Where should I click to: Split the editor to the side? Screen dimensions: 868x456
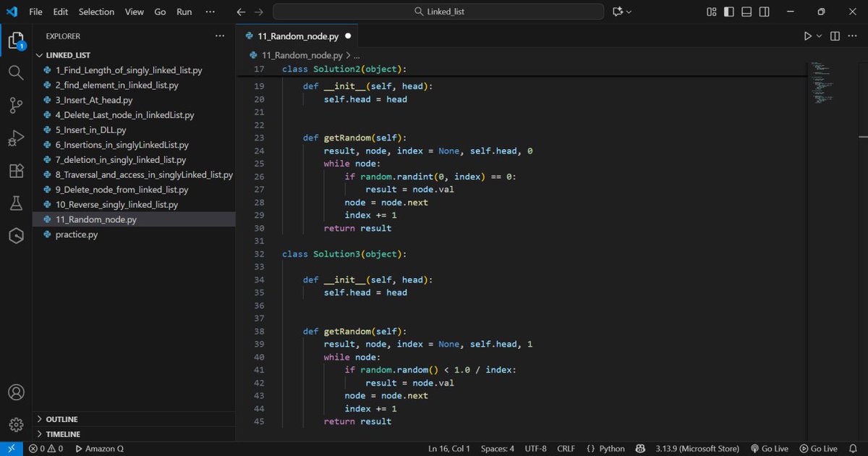click(833, 35)
